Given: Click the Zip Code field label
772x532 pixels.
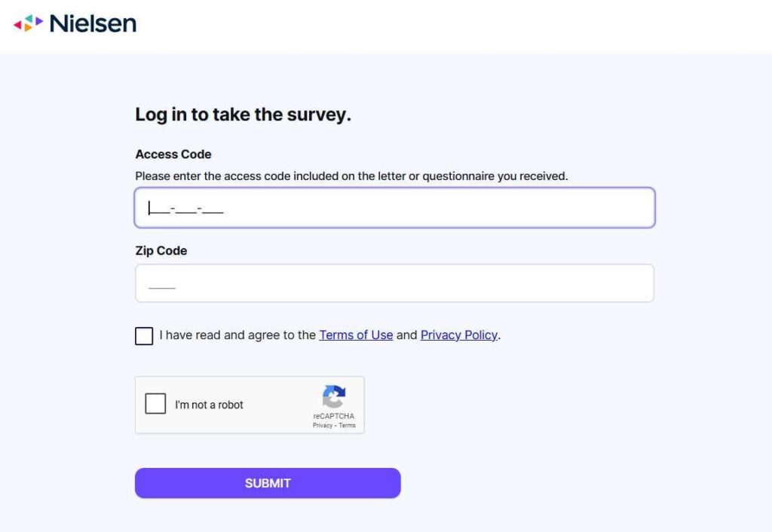Looking at the screenshot, I should click(x=161, y=250).
